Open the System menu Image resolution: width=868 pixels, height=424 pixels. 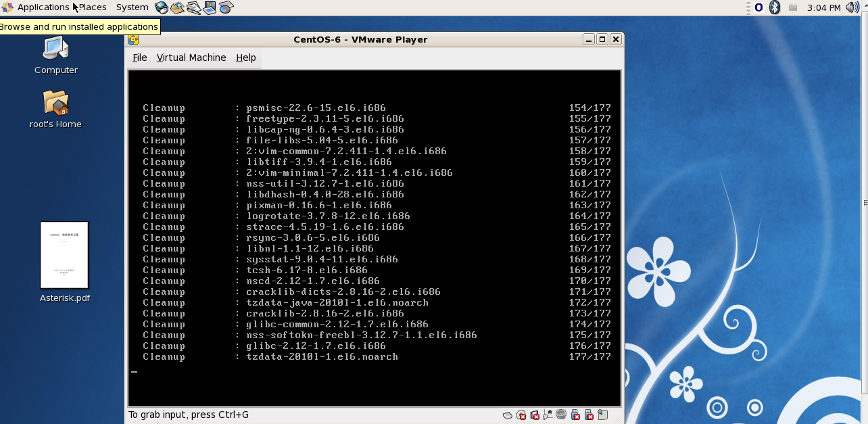[132, 7]
